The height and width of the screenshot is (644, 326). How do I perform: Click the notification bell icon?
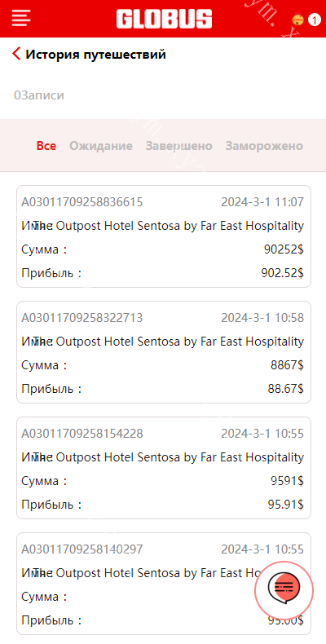pyautogui.click(x=297, y=20)
